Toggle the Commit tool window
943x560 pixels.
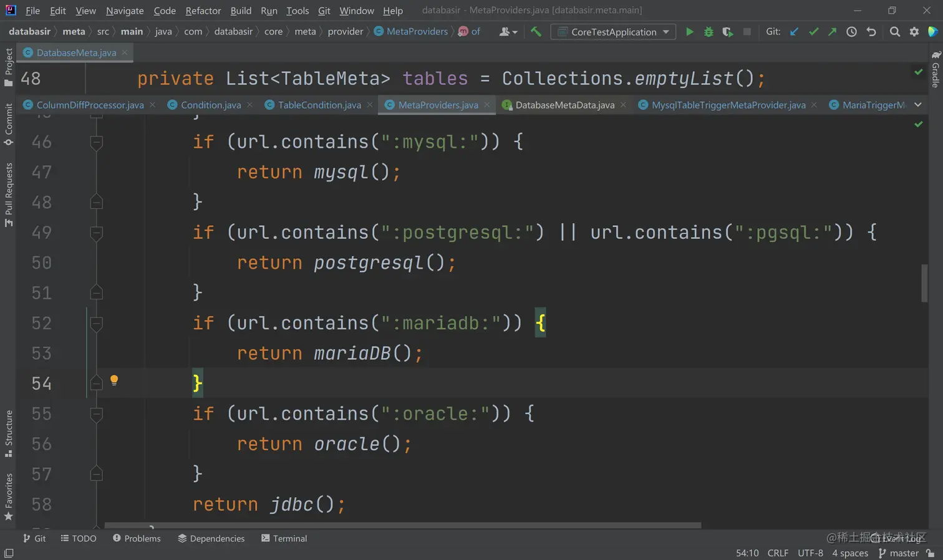click(9, 124)
